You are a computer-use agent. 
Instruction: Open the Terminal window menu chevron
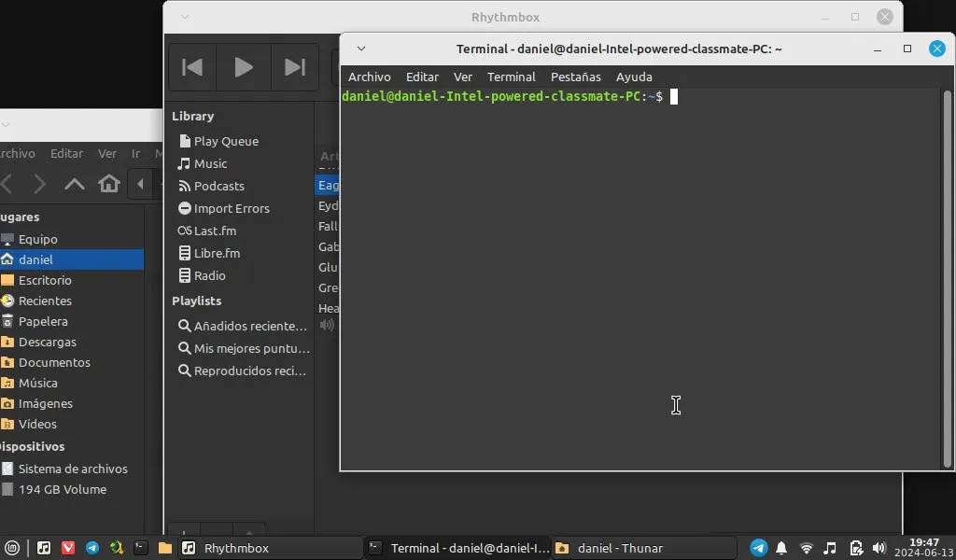pos(361,49)
